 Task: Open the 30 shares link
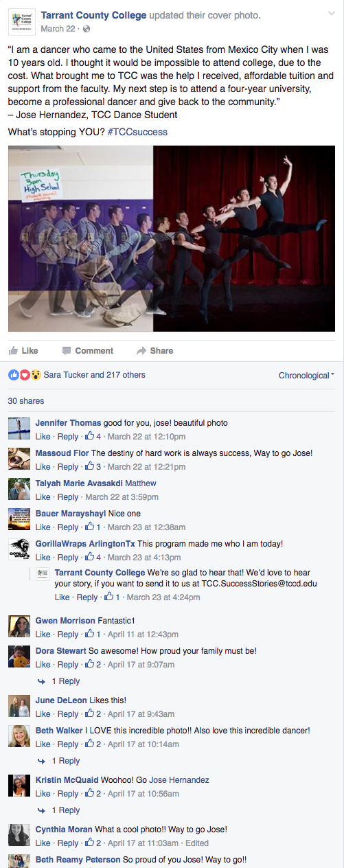click(x=25, y=401)
